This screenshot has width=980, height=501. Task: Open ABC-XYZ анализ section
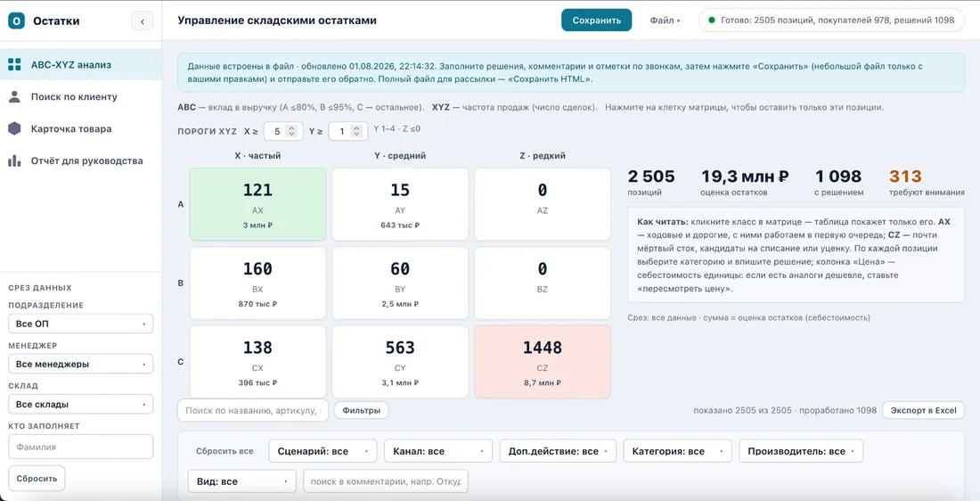tap(80, 64)
